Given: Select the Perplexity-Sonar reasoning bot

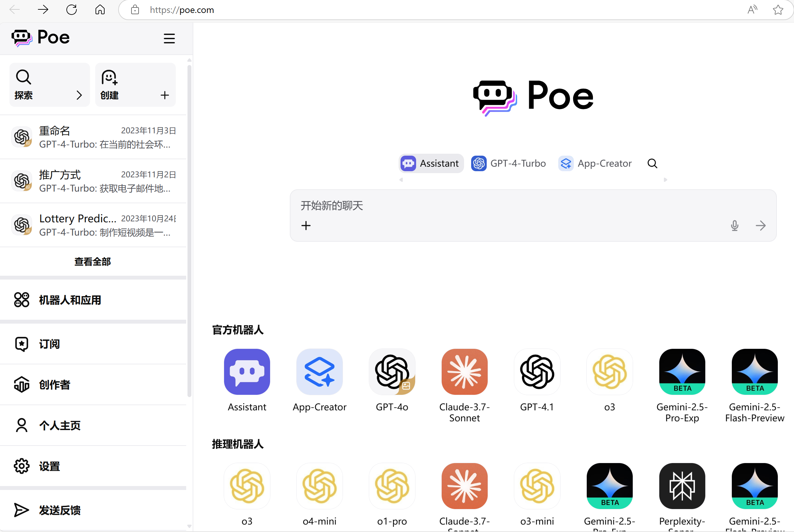Looking at the screenshot, I should 682,486.
